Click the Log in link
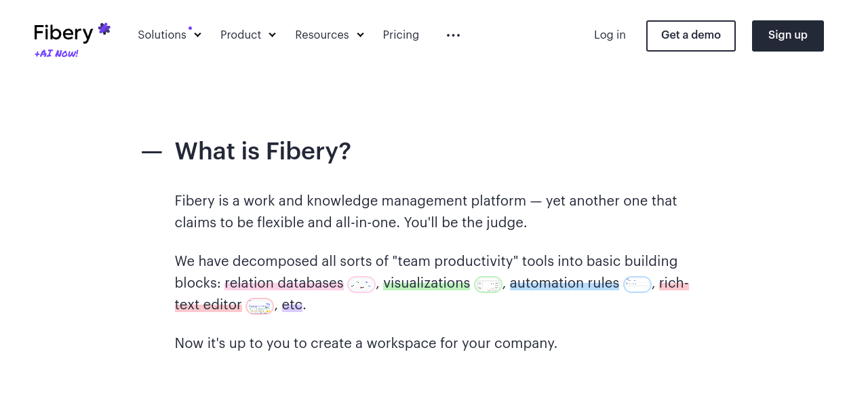 (x=610, y=35)
